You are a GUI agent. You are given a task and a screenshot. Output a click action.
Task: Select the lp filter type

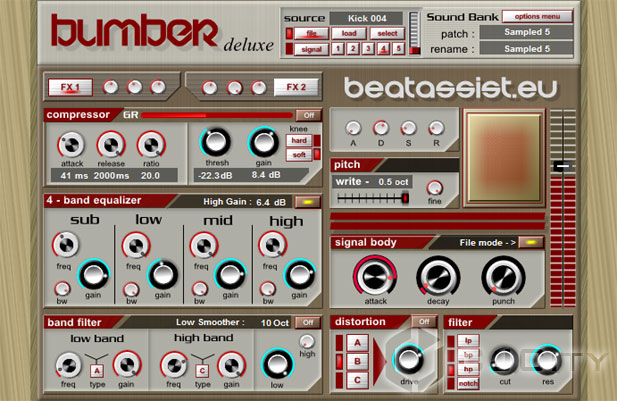pos(468,341)
